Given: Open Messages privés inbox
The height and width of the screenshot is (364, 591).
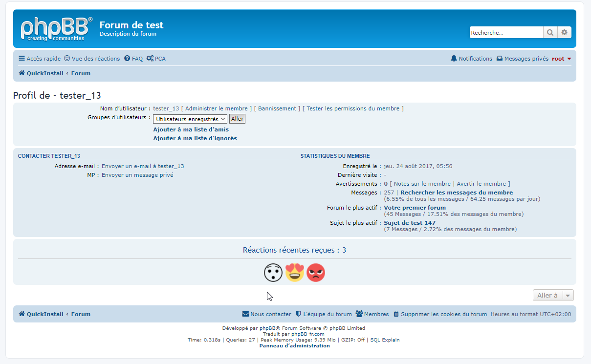Looking at the screenshot, I should coord(522,59).
